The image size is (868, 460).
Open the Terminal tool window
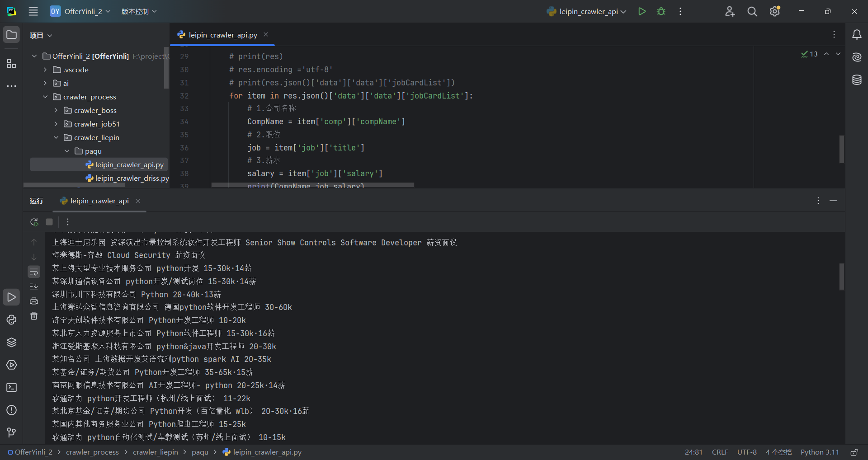point(11,388)
